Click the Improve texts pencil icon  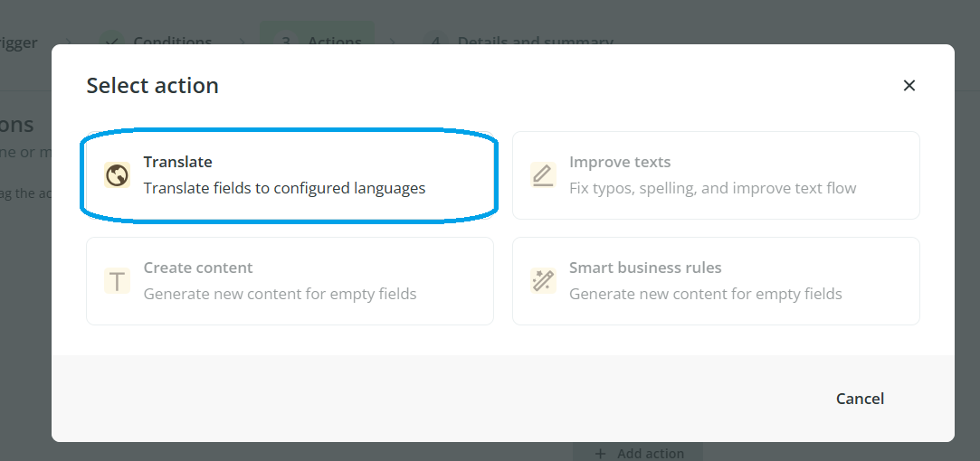[543, 175]
